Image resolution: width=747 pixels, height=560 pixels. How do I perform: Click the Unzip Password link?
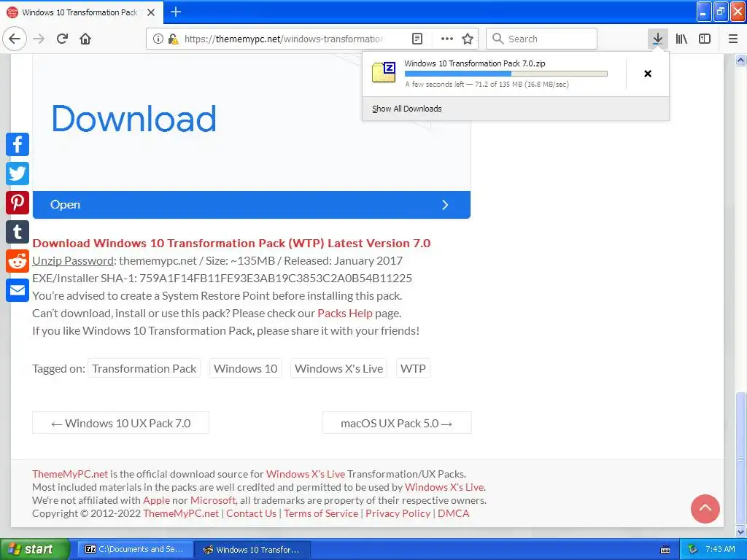[73, 260]
